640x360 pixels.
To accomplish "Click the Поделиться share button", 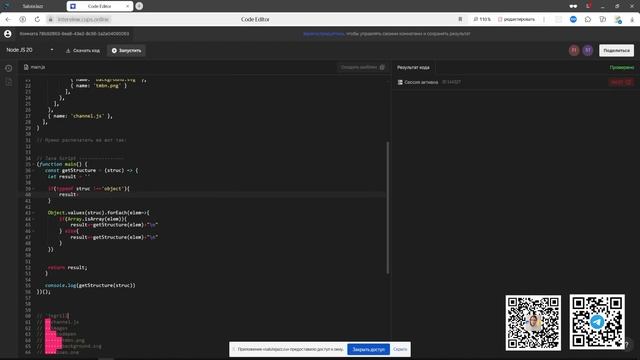I will click(x=616, y=50).
